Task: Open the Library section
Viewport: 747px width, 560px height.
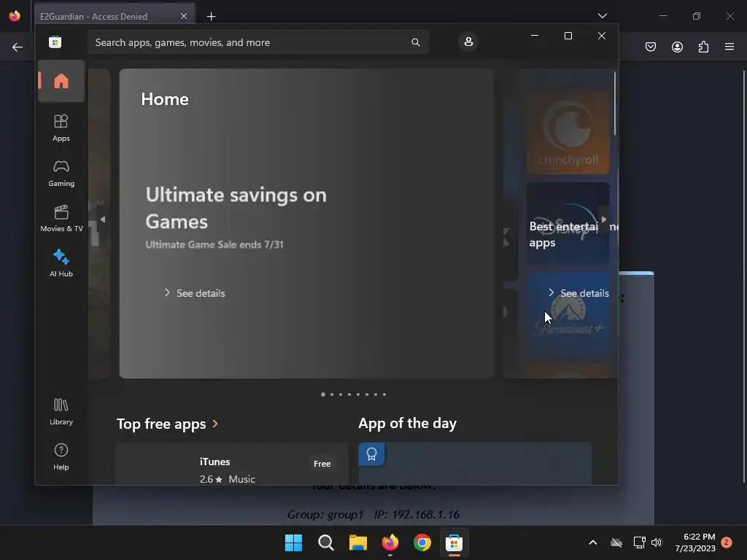Action: pos(61,411)
